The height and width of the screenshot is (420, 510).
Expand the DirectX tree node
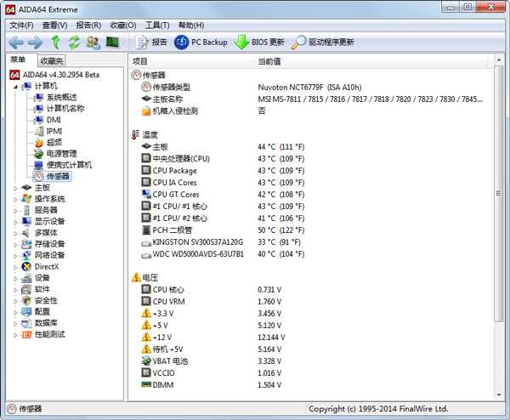(x=15, y=267)
